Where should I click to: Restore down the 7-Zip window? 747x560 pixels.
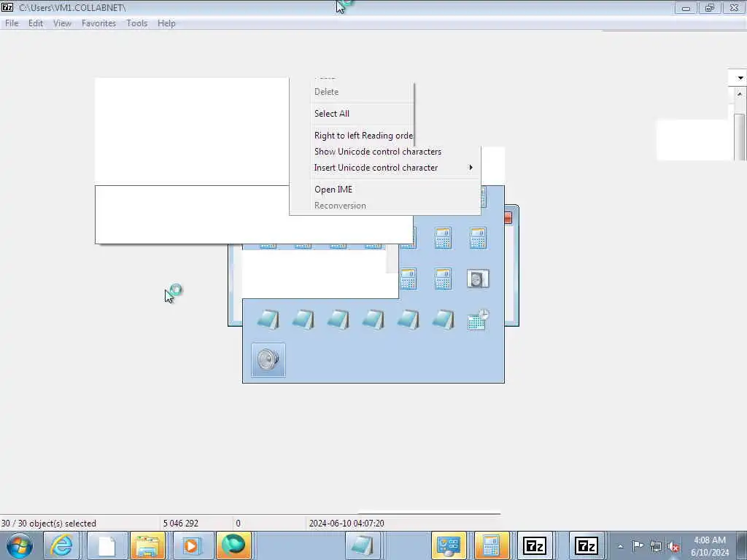(710, 7)
